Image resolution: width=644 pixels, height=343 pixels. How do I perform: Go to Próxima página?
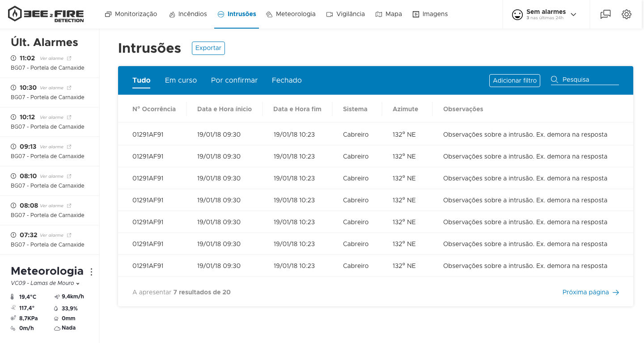click(x=591, y=293)
